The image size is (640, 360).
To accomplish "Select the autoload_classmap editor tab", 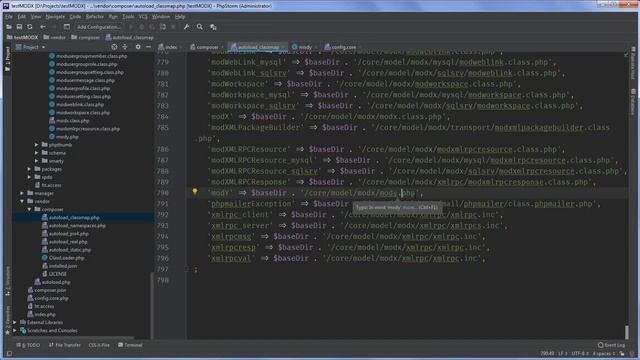I will (x=258, y=47).
